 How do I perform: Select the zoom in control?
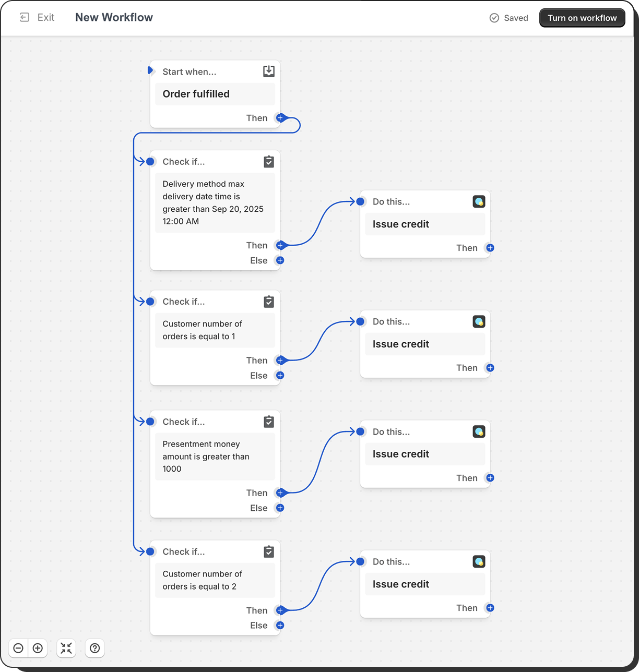point(37,648)
